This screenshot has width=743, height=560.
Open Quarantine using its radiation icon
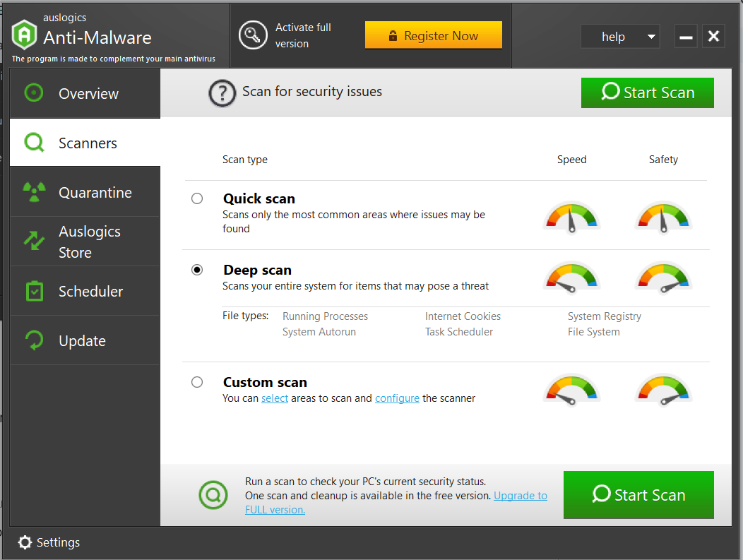33,191
